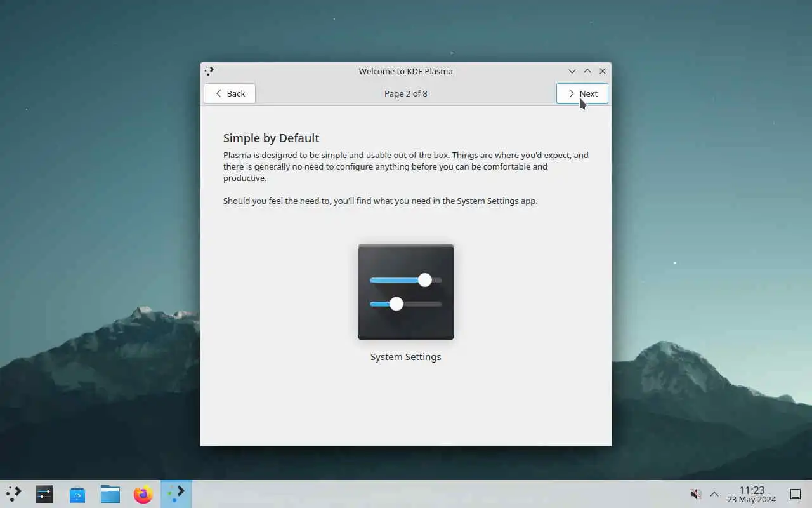
Task: Click the Page 2 of 8 indicator
Action: 406,93
